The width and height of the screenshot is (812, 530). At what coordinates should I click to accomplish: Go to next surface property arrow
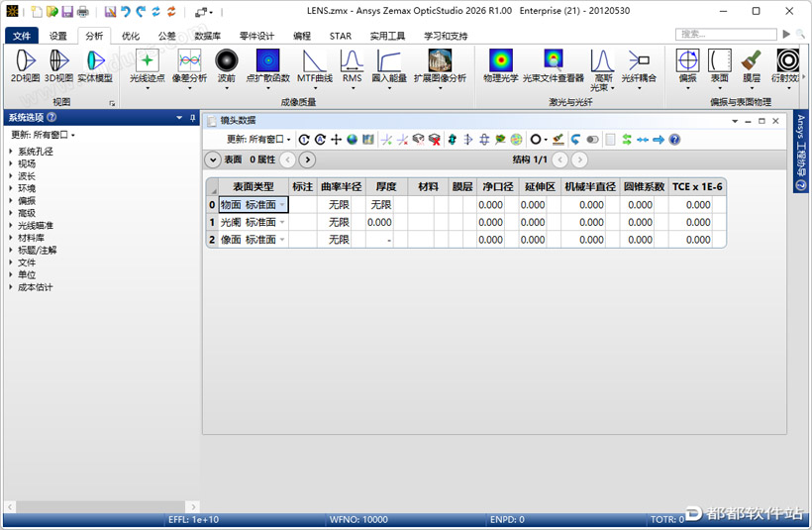[308, 159]
